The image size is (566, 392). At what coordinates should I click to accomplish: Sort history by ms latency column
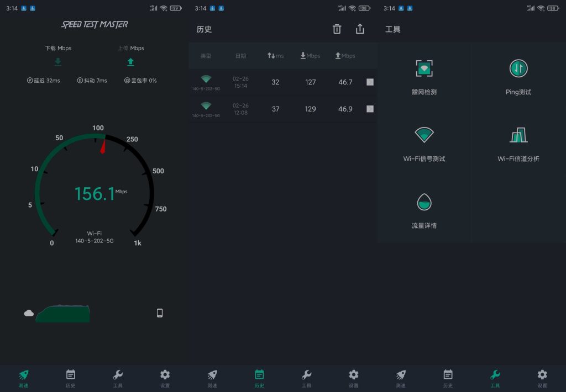click(276, 55)
